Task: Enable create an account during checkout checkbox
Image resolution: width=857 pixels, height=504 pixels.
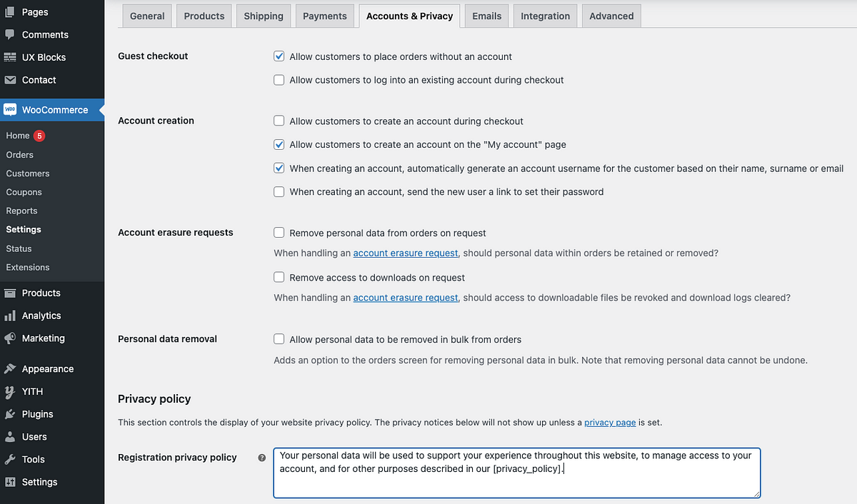Action: [279, 121]
